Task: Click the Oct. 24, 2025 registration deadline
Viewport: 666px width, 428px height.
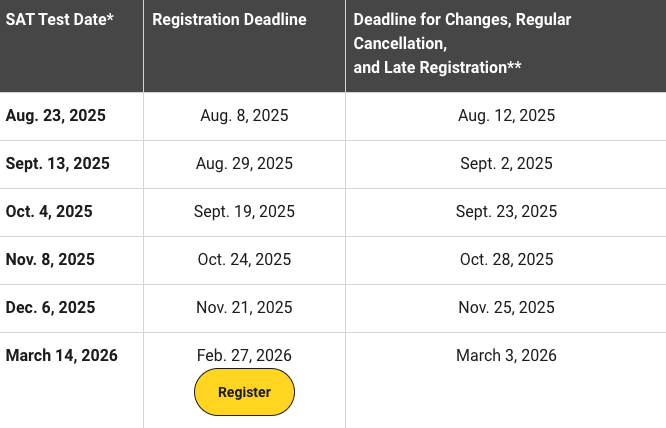Action: click(244, 260)
